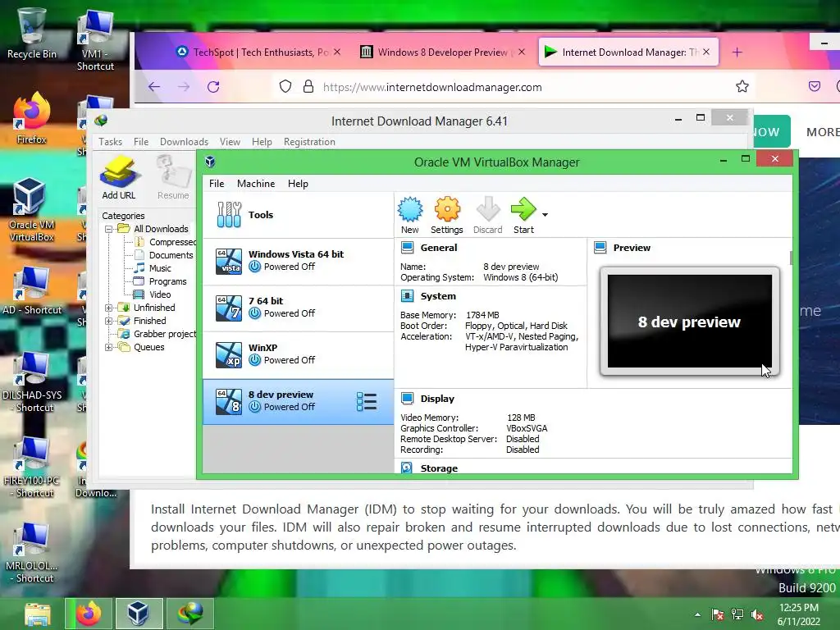This screenshot has width=840, height=630.
Task: Click Firefox back arrow
Action: point(154,87)
